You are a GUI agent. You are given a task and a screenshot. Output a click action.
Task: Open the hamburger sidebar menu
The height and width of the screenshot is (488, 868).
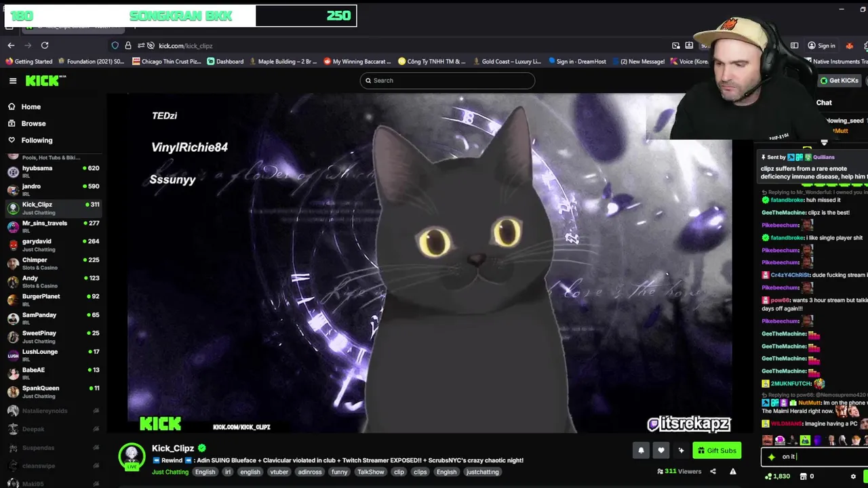point(13,81)
